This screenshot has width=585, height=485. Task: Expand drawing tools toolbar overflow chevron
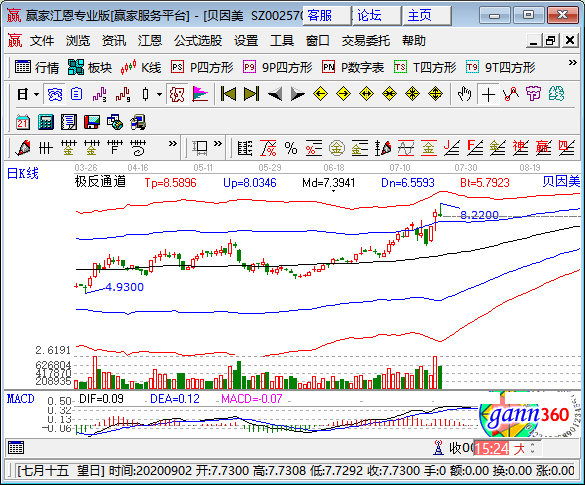click(172, 144)
